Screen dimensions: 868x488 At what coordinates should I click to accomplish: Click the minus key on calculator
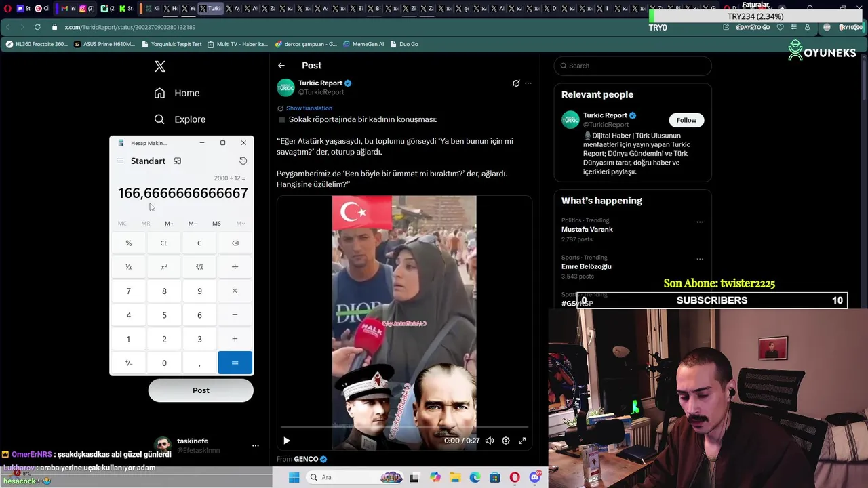(x=235, y=315)
